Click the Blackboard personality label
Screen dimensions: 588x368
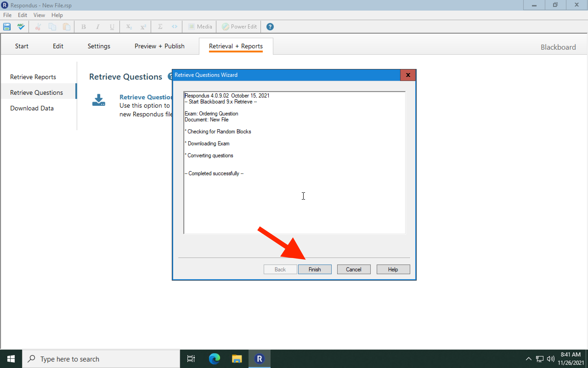pos(558,47)
